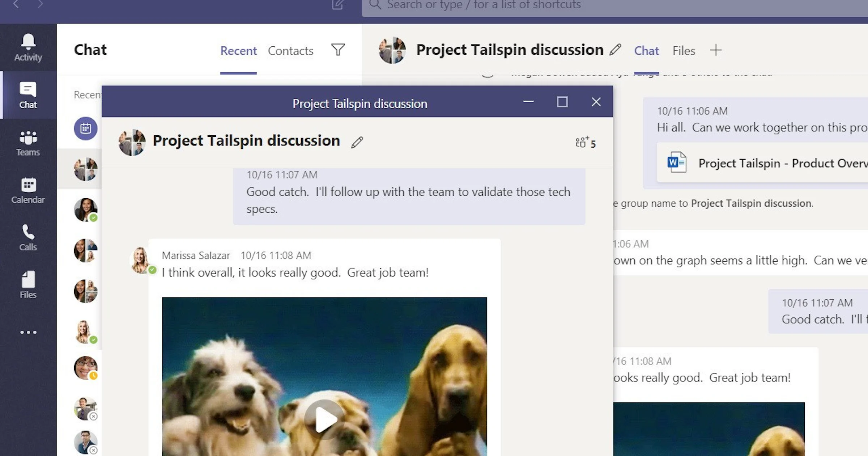868x456 pixels.
Task: Click the dog video thumbnail in the main window chat
Action: 709,429
